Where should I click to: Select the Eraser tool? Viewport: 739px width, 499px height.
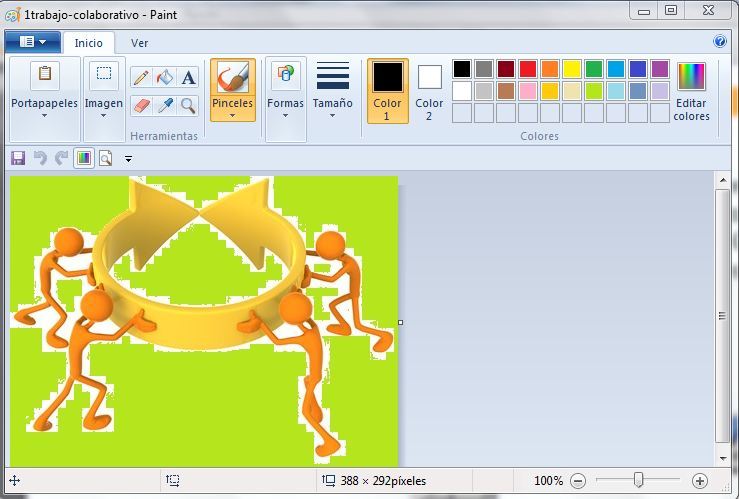click(141, 105)
